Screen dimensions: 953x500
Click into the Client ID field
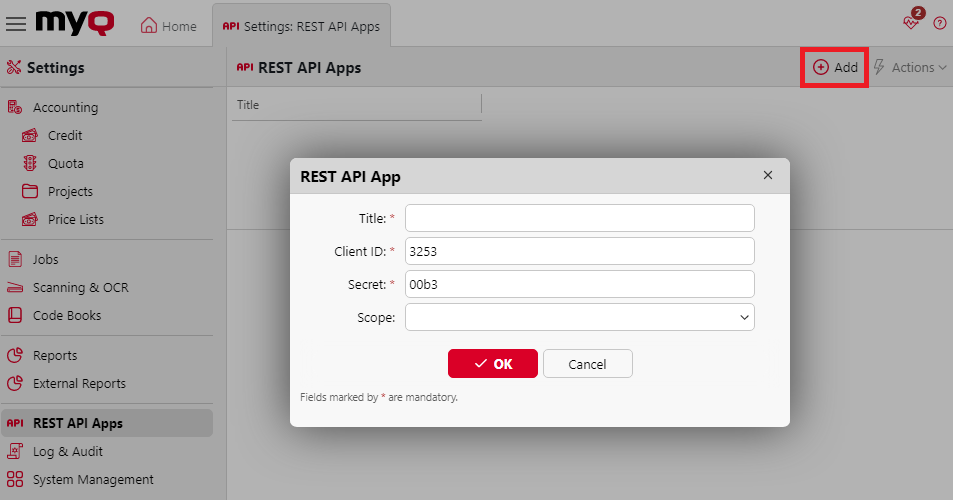pyautogui.click(x=579, y=251)
